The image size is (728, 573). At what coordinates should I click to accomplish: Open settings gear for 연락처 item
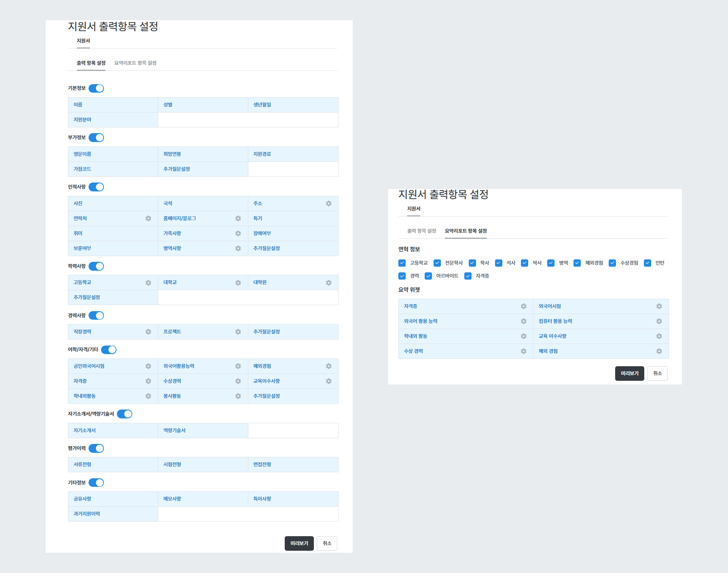click(x=148, y=219)
